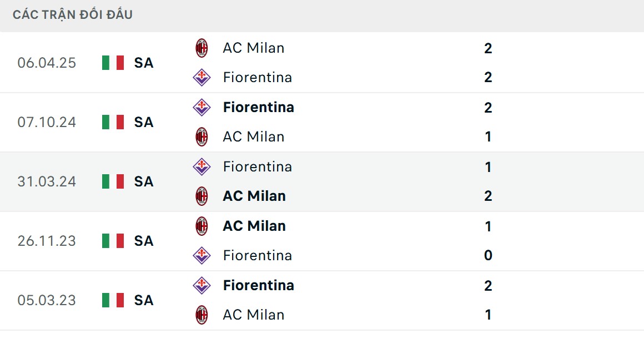The image size is (644, 339).
Task: Click Fiorentina crest in 05.03.23 match
Action: click(202, 285)
